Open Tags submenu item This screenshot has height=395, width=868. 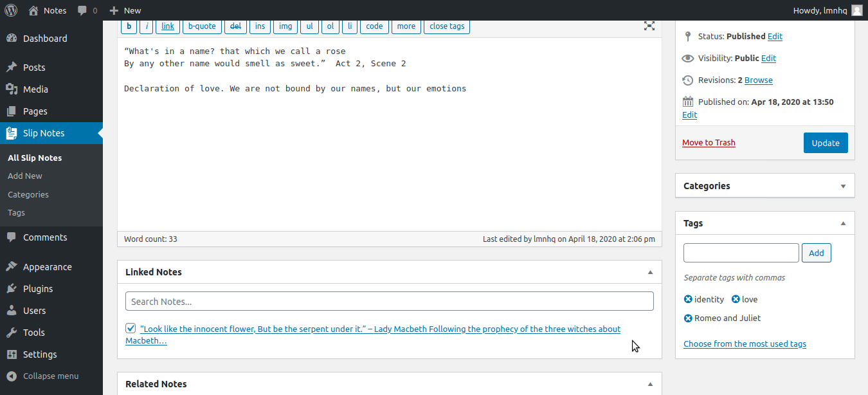tap(17, 212)
